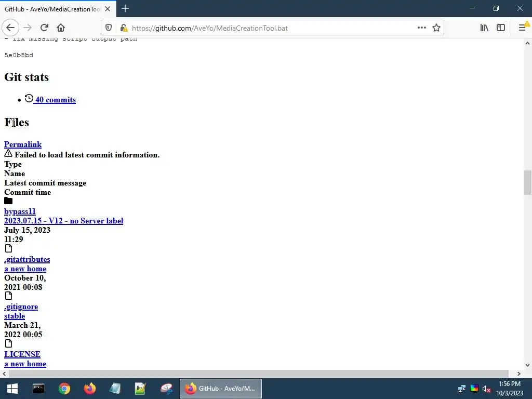Click the address bar URL field
The image size is (532, 399).
click(271, 28)
